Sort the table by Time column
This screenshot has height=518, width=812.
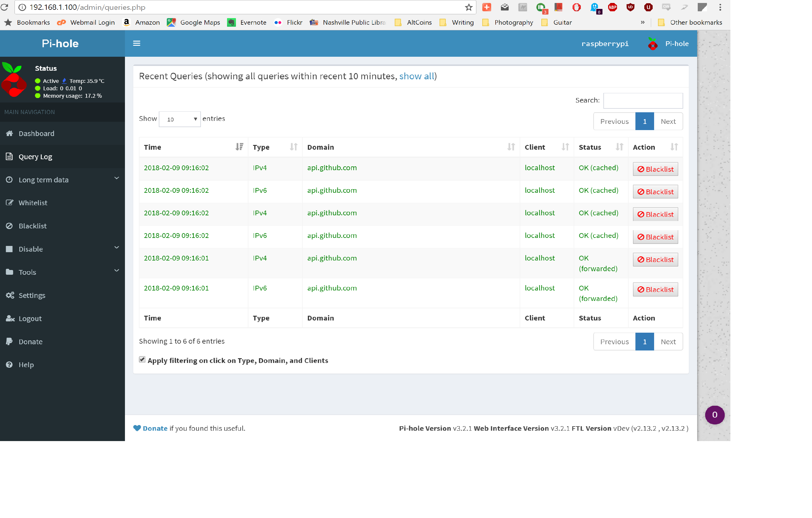[x=194, y=147]
